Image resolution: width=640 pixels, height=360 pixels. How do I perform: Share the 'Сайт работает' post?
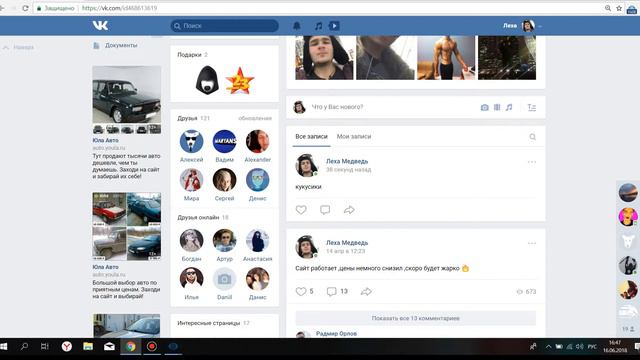click(x=366, y=291)
